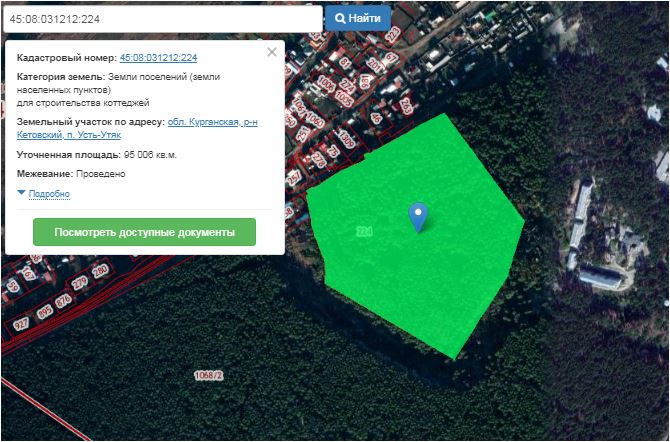Screen dimensions: 670x442
Task: Select the parcel label 224 on green area
Action: (364, 231)
